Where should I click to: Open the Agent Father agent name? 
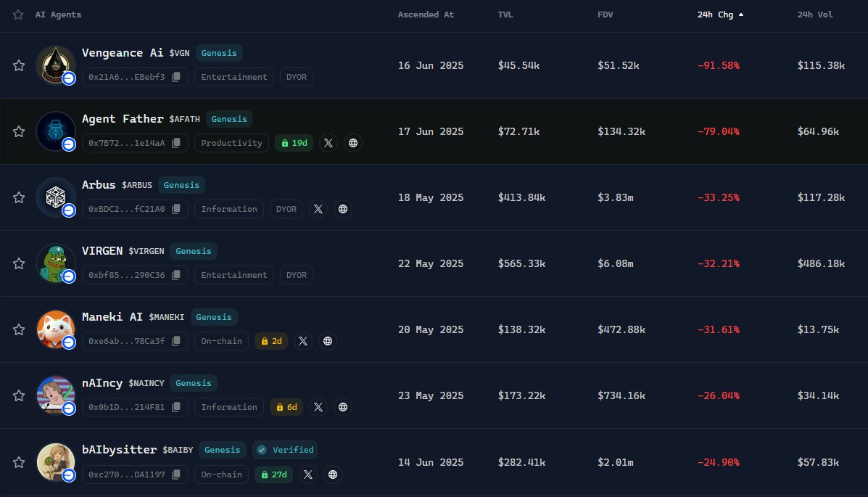[123, 118]
